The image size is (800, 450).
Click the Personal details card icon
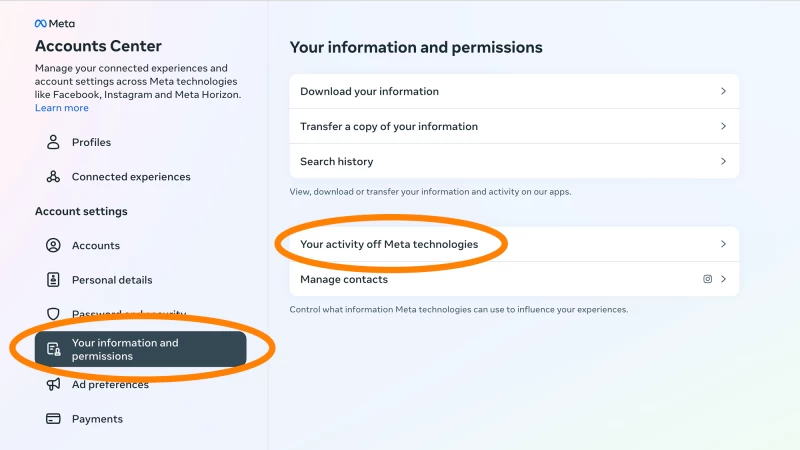[x=53, y=280]
